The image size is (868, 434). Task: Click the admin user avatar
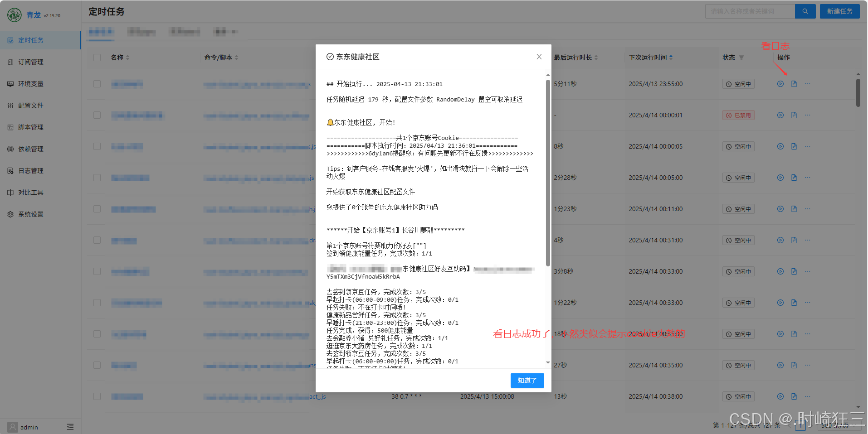13,427
